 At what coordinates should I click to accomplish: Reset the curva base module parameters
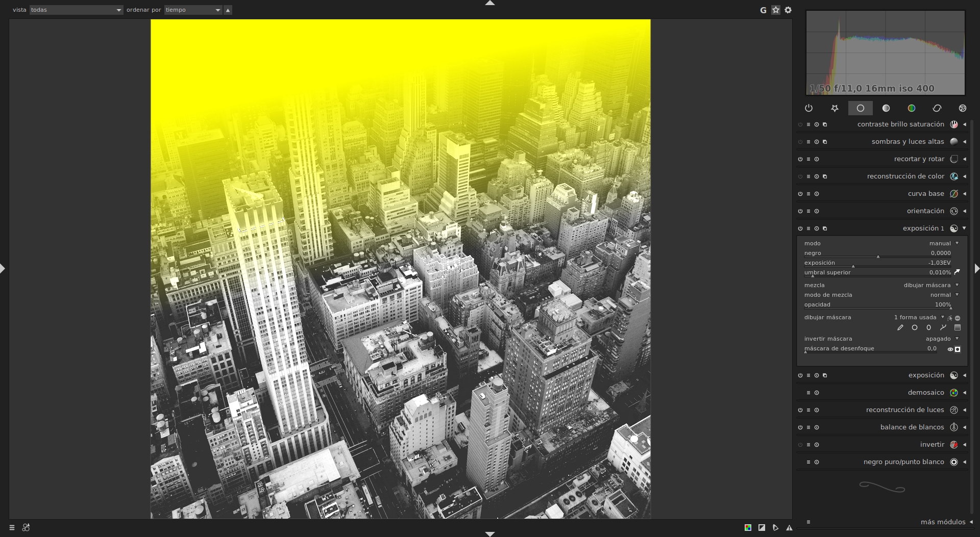(817, 194)
